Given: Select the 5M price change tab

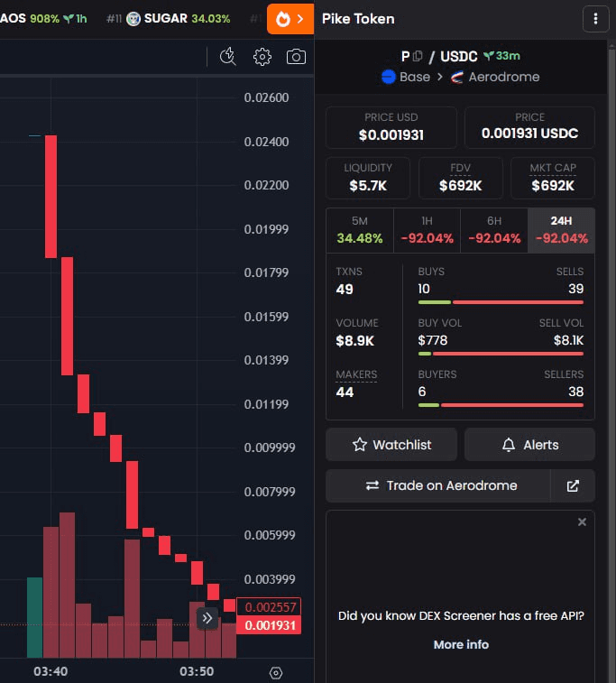Looking at the screenshot, I should [360, 230].
